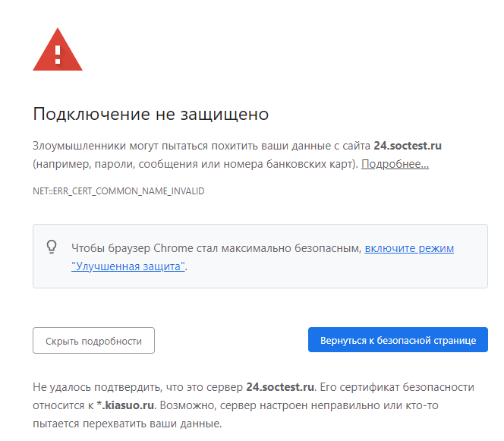Click the red warning triangle icon

(58, 49)
